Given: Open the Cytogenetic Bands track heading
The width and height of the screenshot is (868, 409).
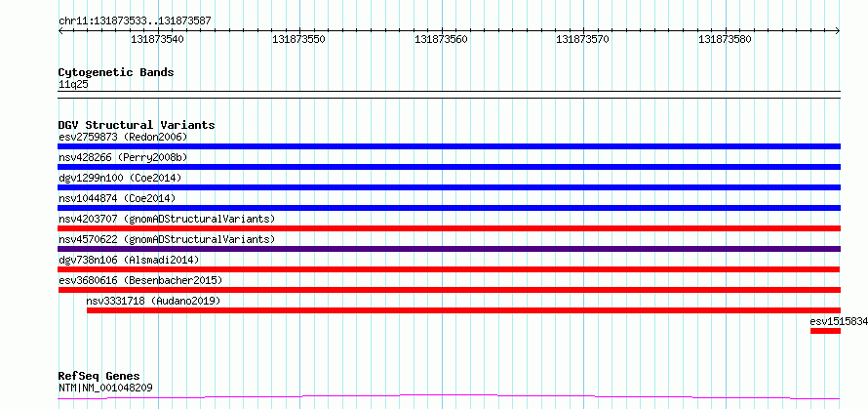Looking at the screenshot, I should [116, 72].
